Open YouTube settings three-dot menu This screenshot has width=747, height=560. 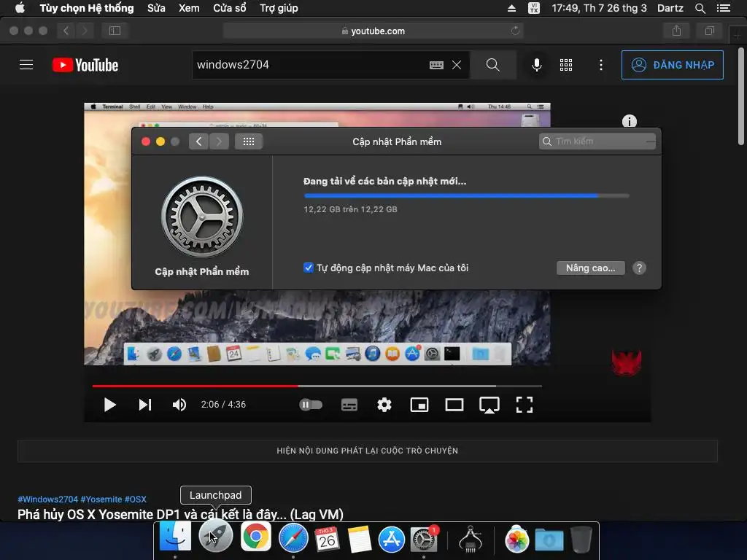point(601,65)
